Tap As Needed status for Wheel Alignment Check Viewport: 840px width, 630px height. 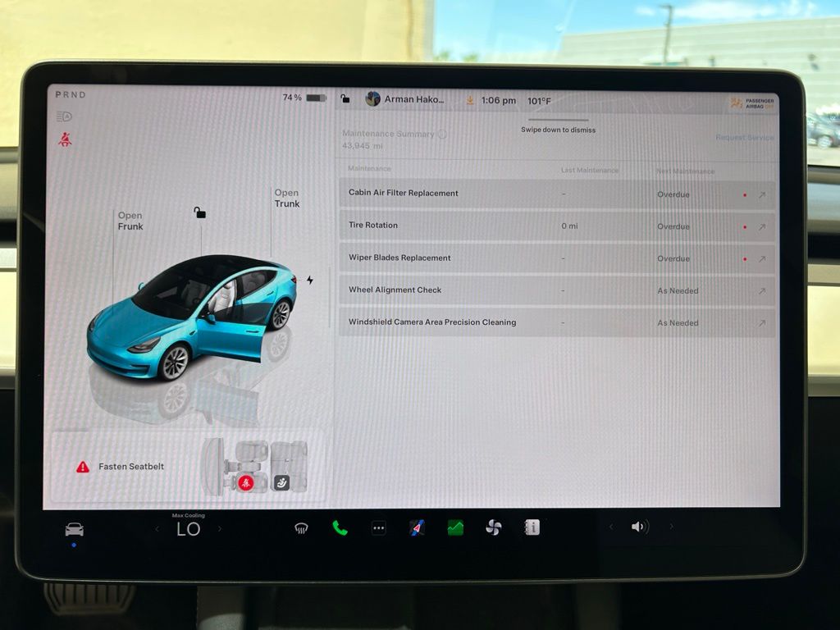(678, 291)
